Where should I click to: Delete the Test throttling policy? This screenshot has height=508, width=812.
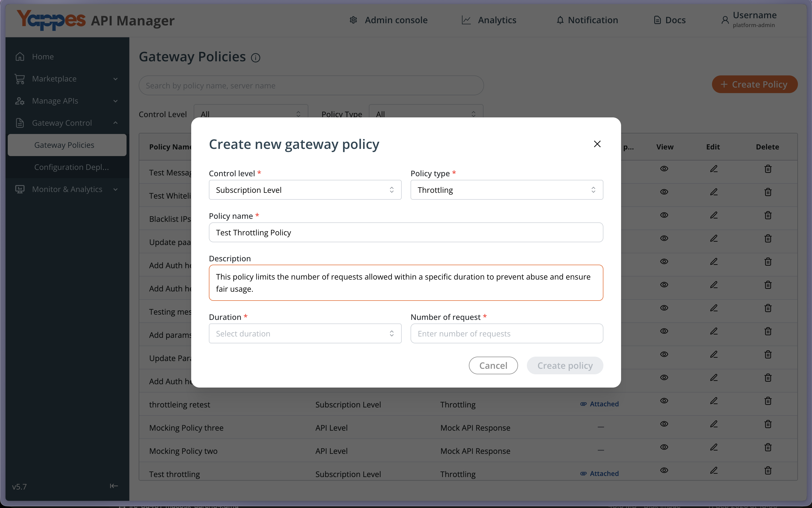click(x=768, y=470)
